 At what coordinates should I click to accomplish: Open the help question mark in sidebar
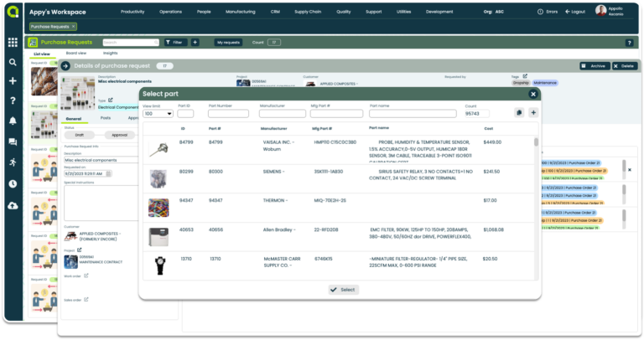point(13,100)
